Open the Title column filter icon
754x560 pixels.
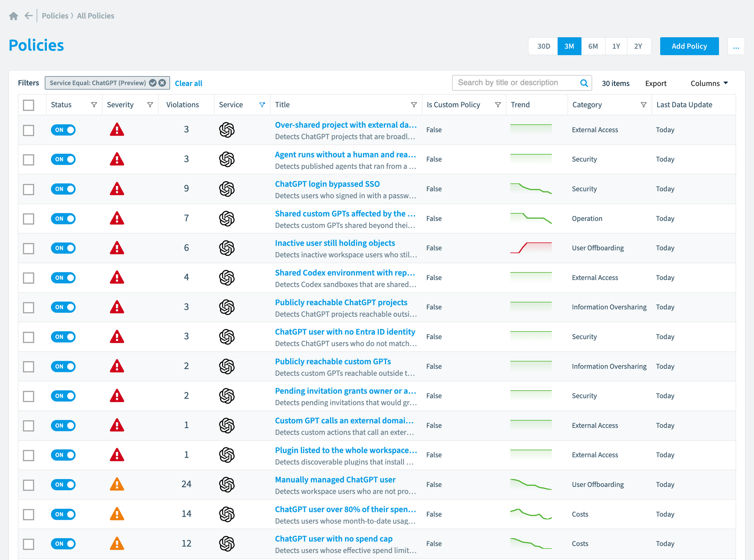point(414,105)
